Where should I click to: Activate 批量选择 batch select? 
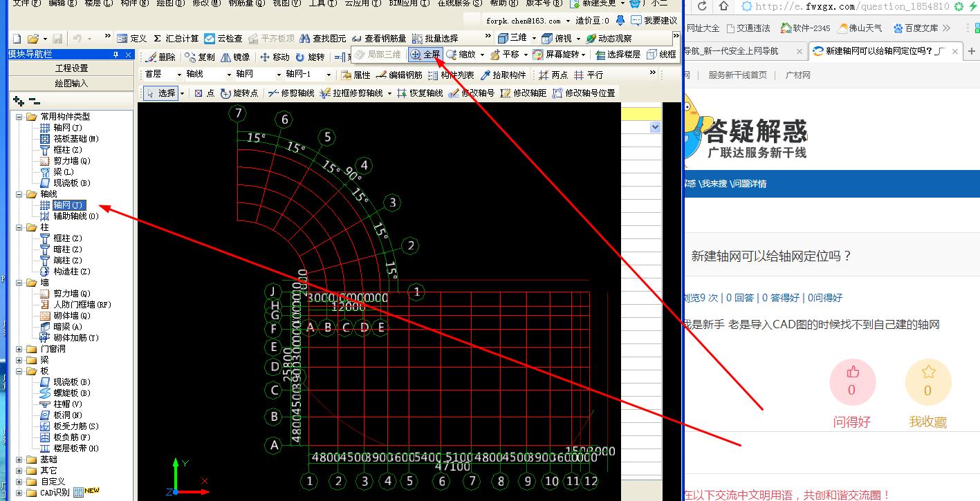click(434, 39)
